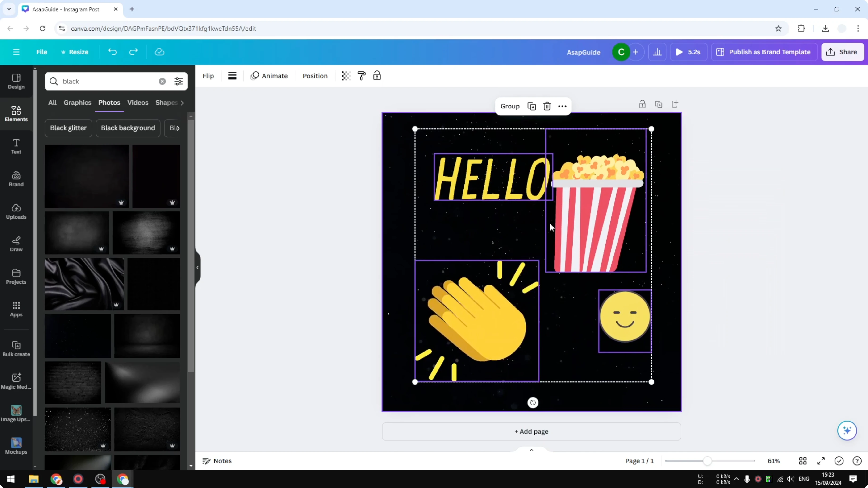Click the zoom slider handle

(707, 461)
